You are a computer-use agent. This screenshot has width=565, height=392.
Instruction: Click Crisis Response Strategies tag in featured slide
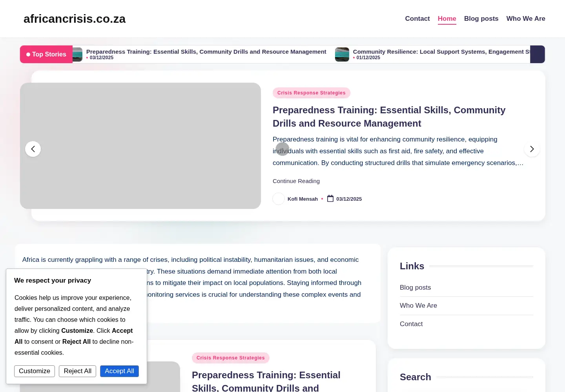pos(312,93)
